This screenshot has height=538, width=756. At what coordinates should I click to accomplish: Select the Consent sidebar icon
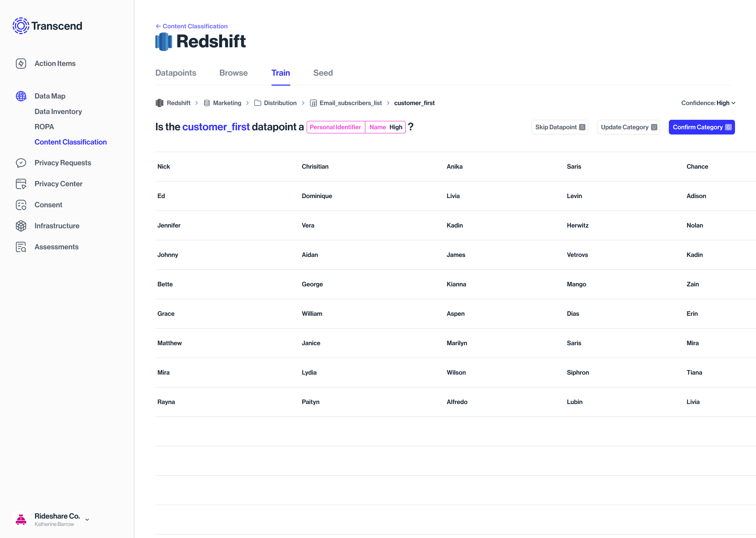(x=21, y=205)
